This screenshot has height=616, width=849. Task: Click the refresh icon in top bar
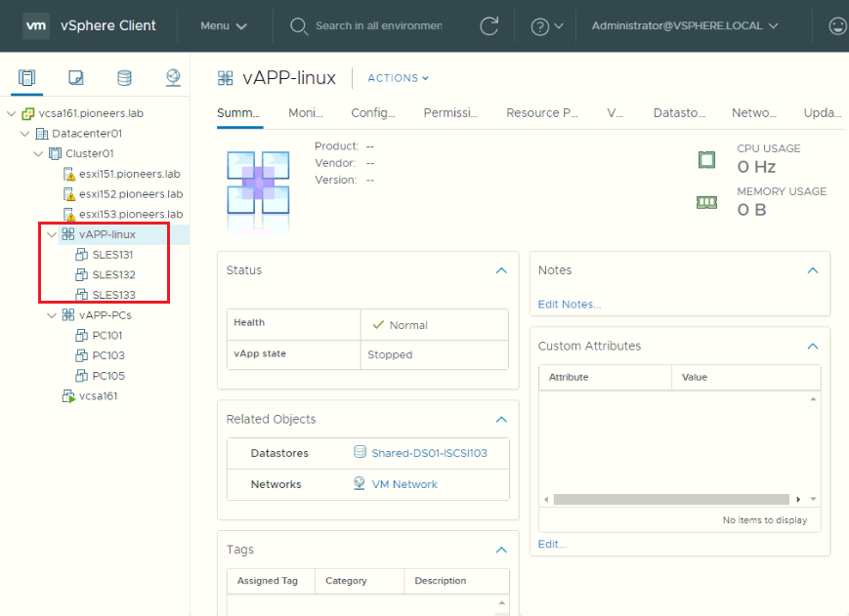tap(488, 26)
